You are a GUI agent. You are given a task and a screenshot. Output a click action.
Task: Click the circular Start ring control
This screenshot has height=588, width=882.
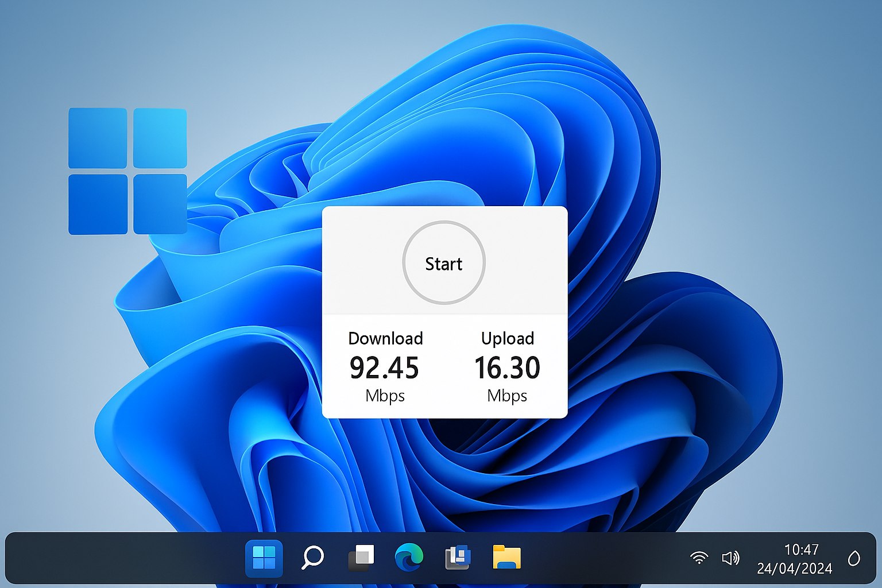click(443, 263)
